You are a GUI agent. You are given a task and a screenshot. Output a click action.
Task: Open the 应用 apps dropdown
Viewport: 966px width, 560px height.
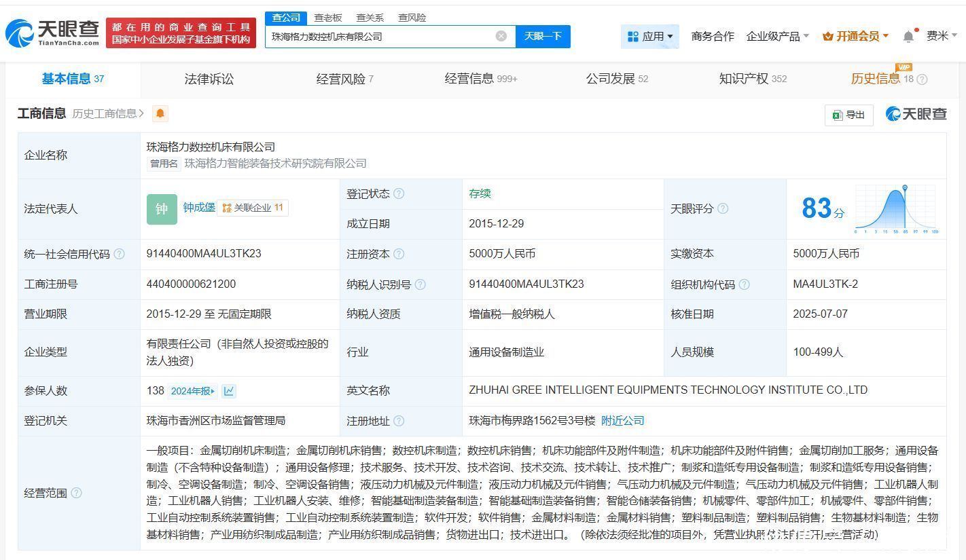(650, 36)
